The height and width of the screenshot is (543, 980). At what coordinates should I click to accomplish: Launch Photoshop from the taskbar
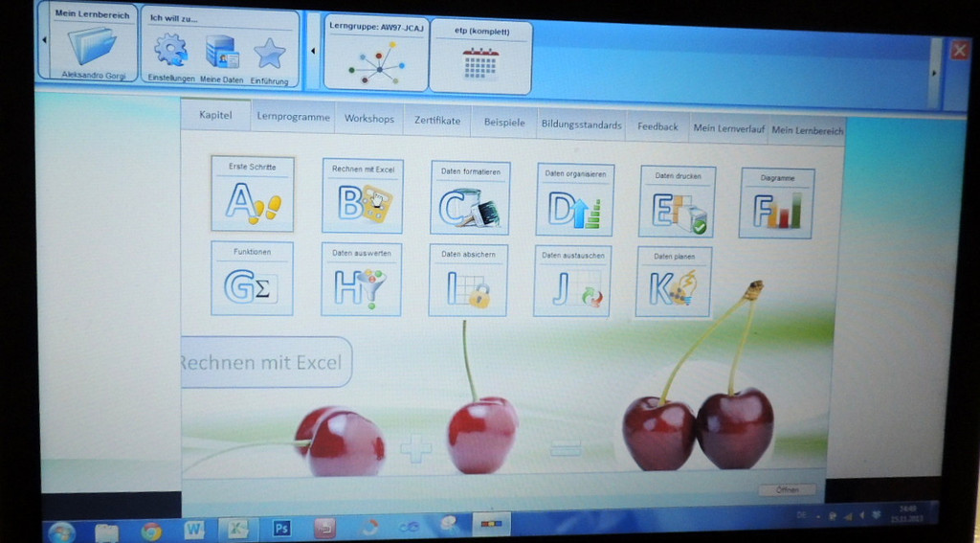282,528
